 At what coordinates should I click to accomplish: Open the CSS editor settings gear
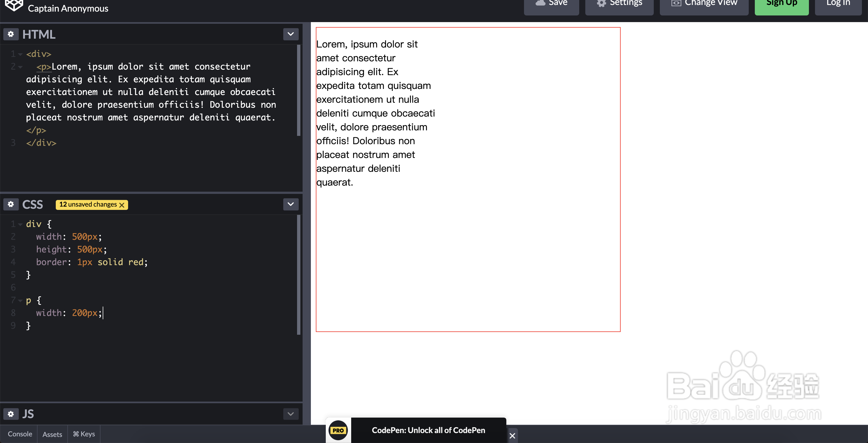click(x=11, y=204)
